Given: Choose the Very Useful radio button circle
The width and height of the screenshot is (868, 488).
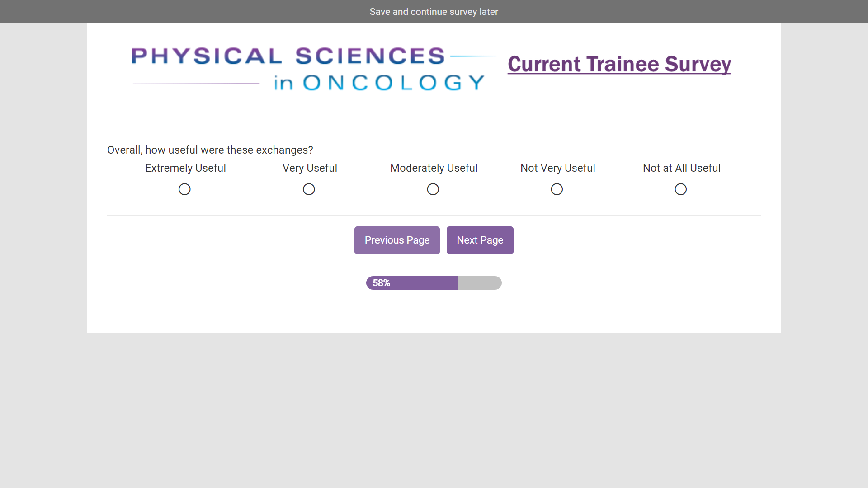Looking at the screenshot, I should pos(309,189).
